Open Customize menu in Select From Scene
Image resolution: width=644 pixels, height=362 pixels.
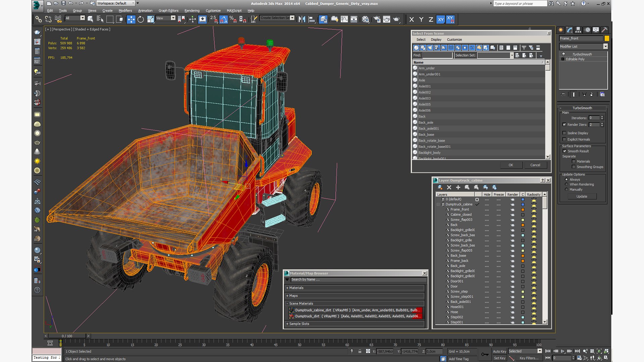[x=454, y=40]
